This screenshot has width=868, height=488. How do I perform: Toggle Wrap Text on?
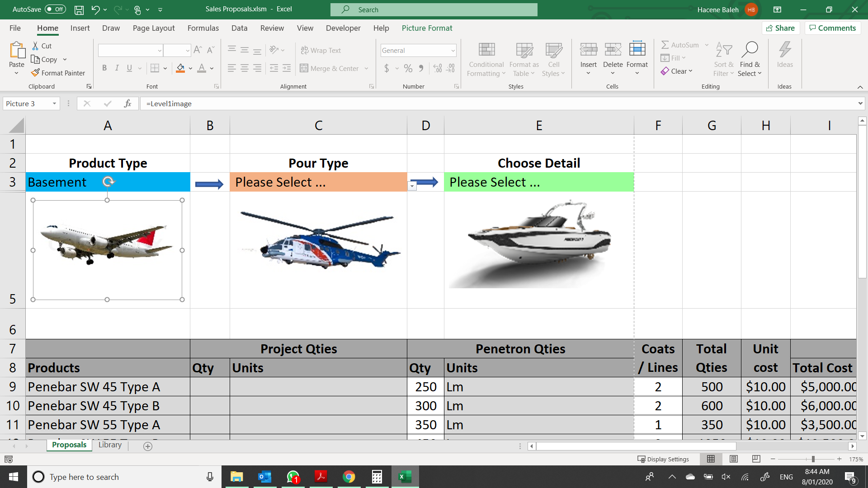(x=321, y=50)
